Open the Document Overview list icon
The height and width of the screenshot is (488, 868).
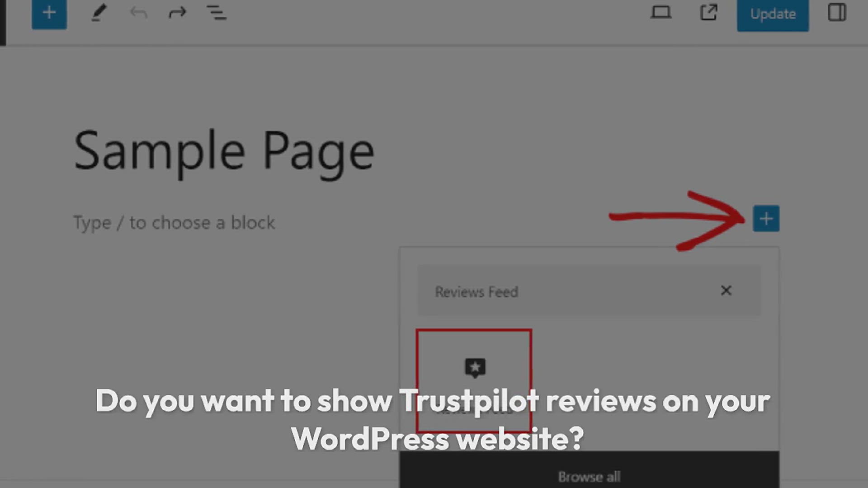[217, 13]
